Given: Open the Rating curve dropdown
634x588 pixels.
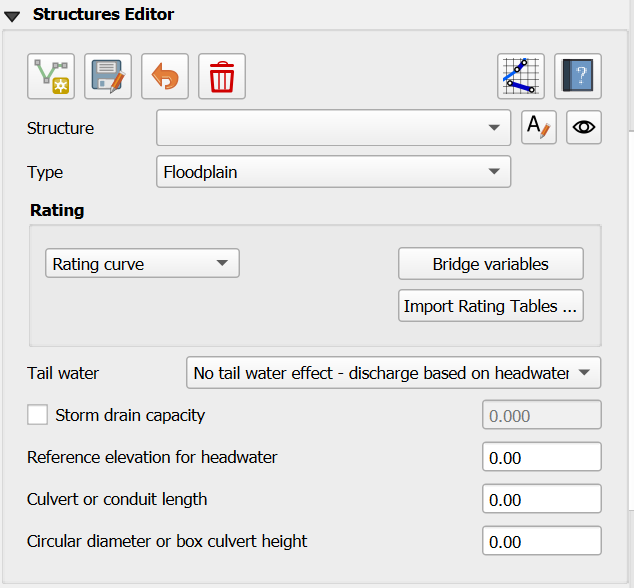Looking at the screenshot, I should (x=142, y=264).
